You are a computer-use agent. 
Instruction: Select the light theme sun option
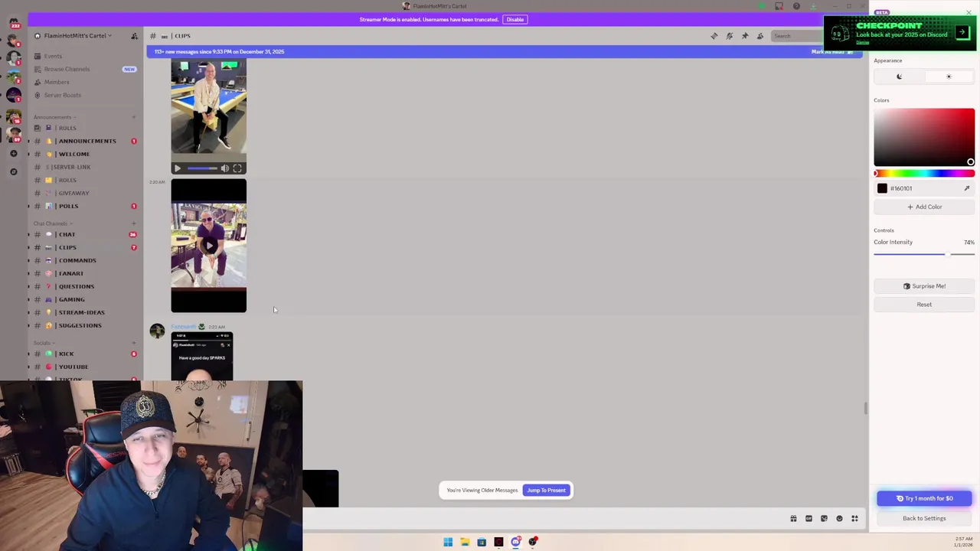(949, 77)
